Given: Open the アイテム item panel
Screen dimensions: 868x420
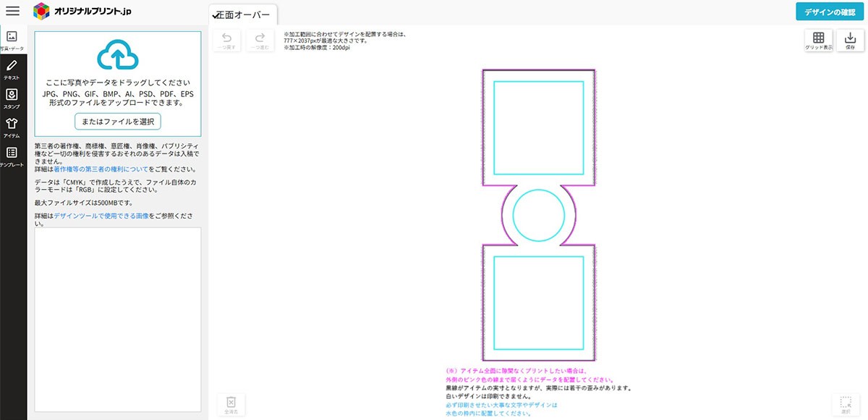Looking at the screenshot, I should (x=12, y=128).
